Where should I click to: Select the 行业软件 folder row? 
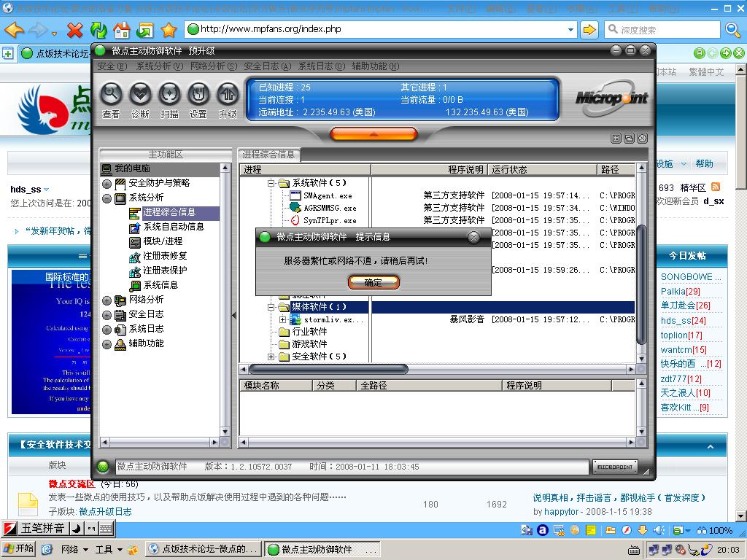pos(309,332)
